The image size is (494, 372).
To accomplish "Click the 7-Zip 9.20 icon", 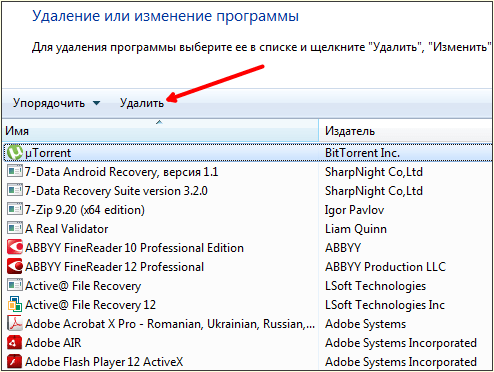I will pos(15,210).
